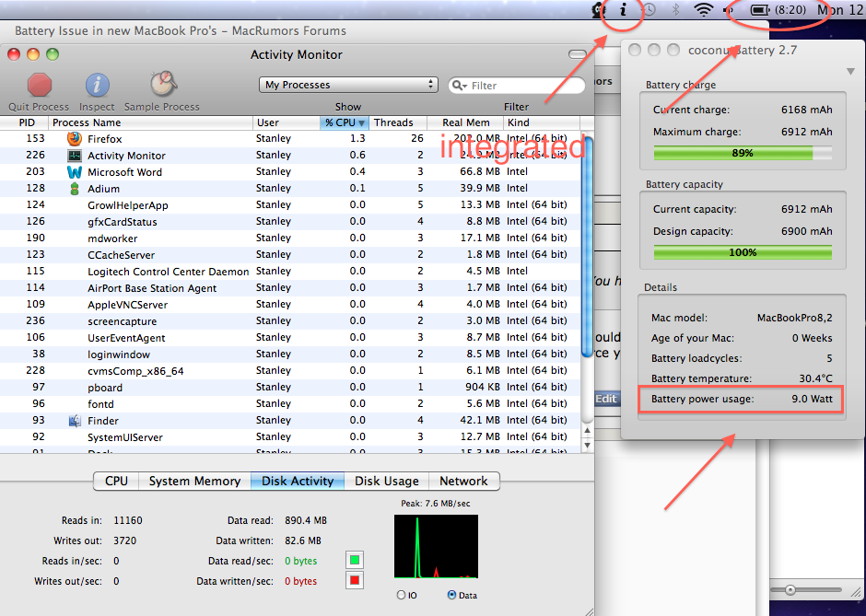
Task: Select the cvmsComp_x86_64 process row
Action: click(x=290, y=371)
